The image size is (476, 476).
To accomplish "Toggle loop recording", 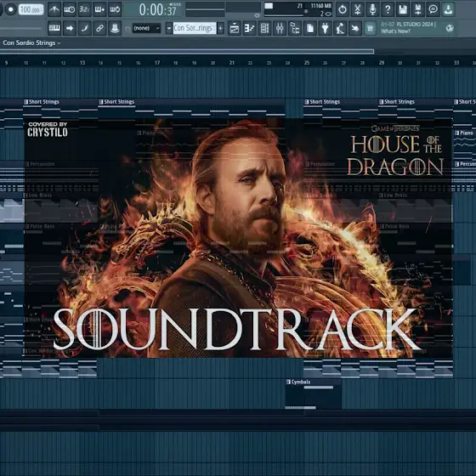I will point(115,9).
